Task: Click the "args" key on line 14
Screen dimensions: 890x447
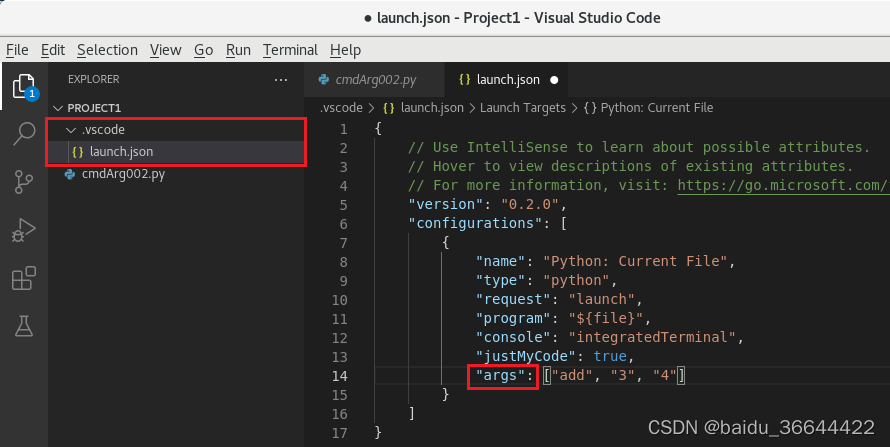Action: pos(501,376)
